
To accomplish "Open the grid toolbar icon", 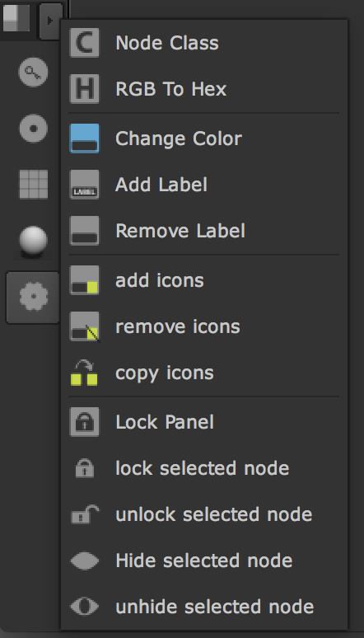I will [33, 185].
